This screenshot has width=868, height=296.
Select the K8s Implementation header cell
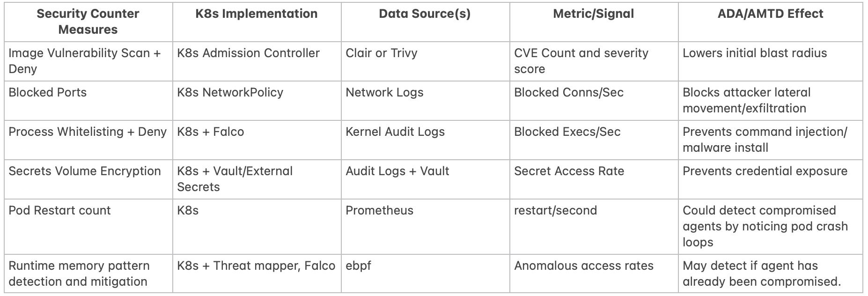click(x=257, y=14)
